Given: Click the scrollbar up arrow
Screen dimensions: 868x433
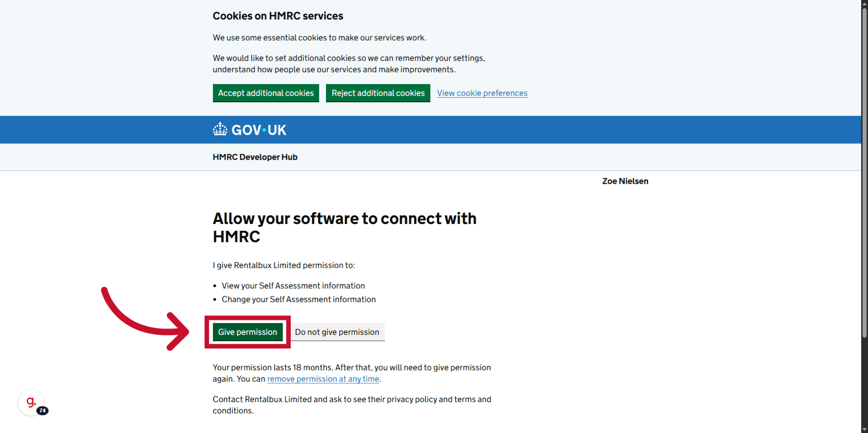Looking at the screenshot, I should tap(864, 3).
